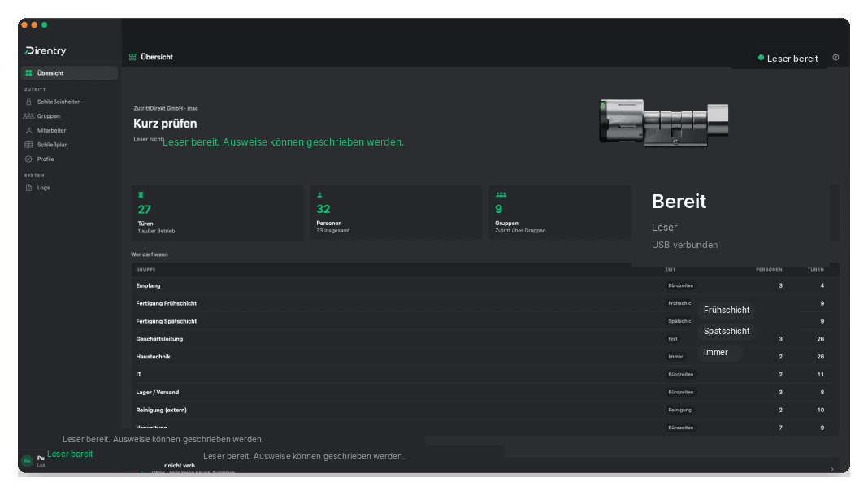The width and height of the screenshot is (868, 491).
Task: Click Bürozeiten badge in IT row
Action: [681, 374]
